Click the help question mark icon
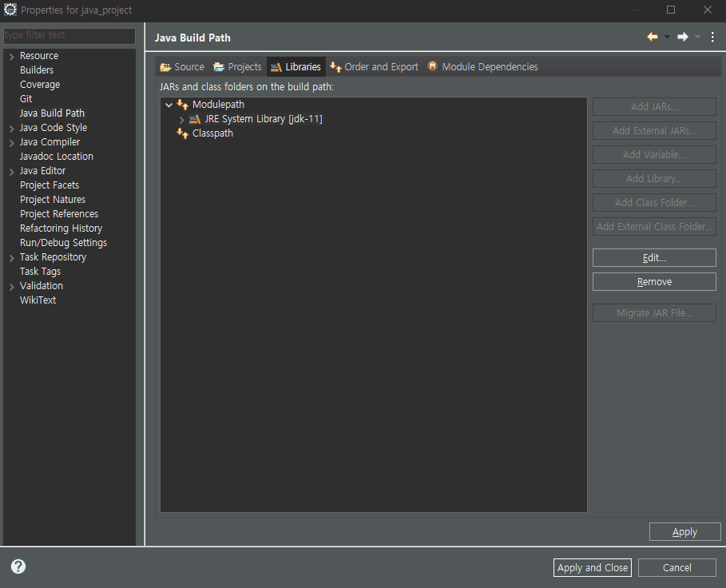 (x=18, y=566)
